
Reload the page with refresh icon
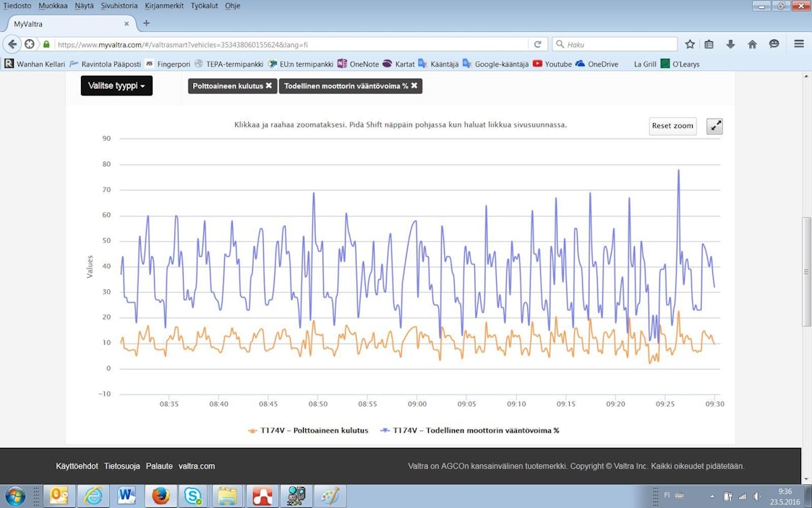[x=537, y=44]
